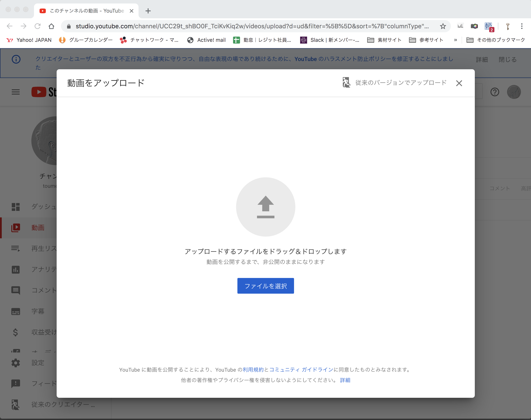Open 従来のバージョンでアップロード option
Image resolution: width=531 pixels, height=420 pixels.
pyautogui.click(x=394, y=83)
